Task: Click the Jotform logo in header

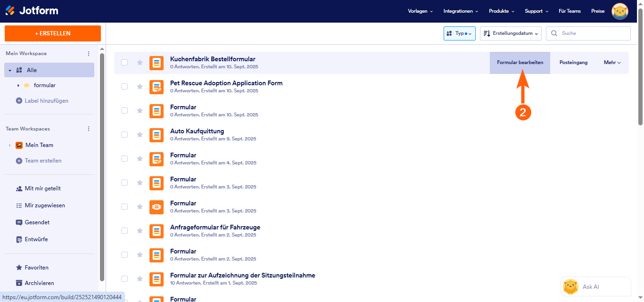Action: (32, 10)
